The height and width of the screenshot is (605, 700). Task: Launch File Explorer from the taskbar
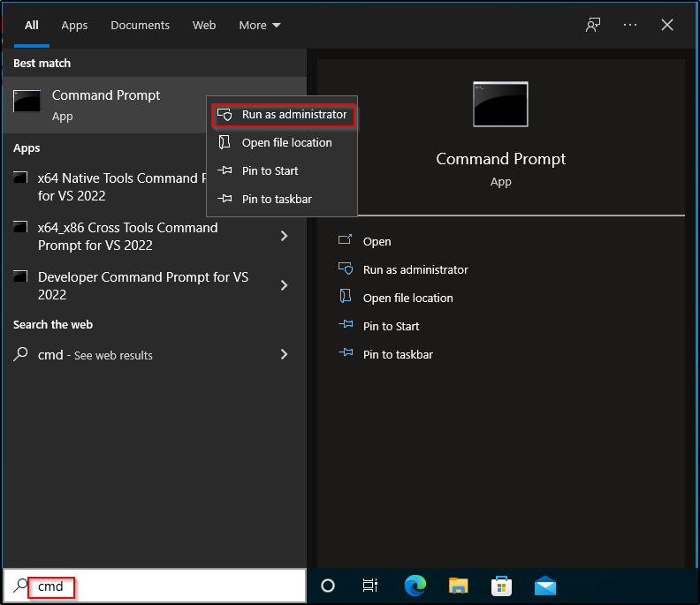click(458, 586)
